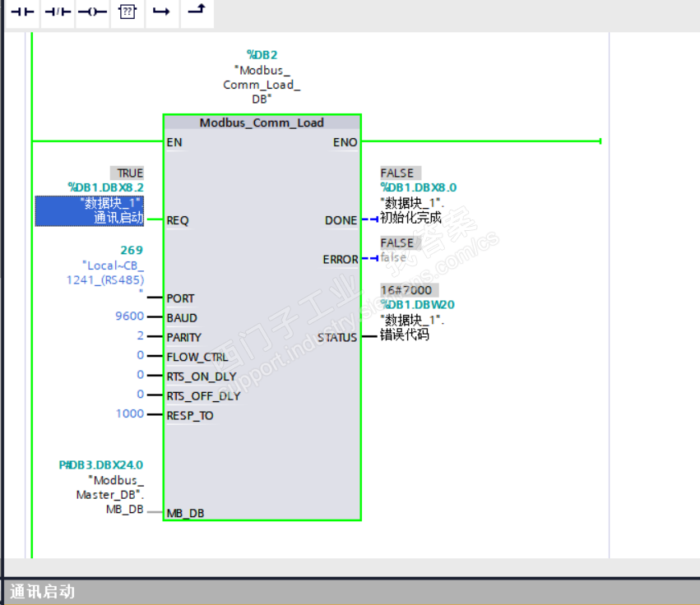
Task: Insert an output coil instruction
Action: pos(92,12)
